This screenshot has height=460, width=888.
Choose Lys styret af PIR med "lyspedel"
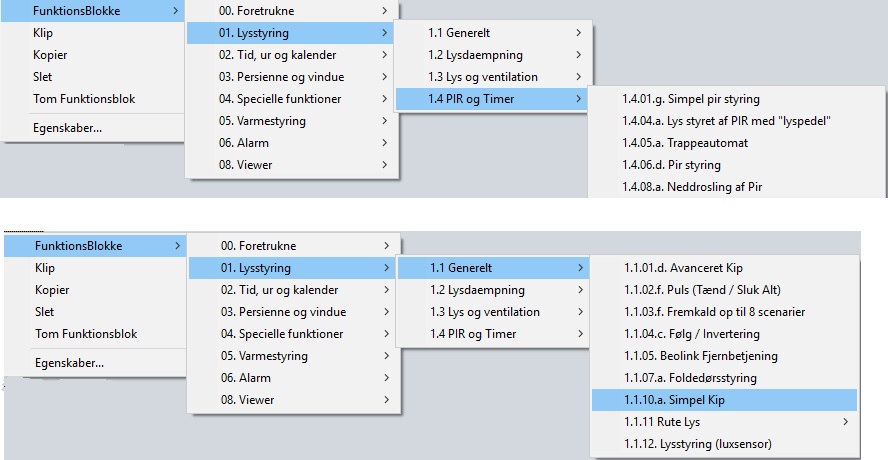(x=727, y=121)
